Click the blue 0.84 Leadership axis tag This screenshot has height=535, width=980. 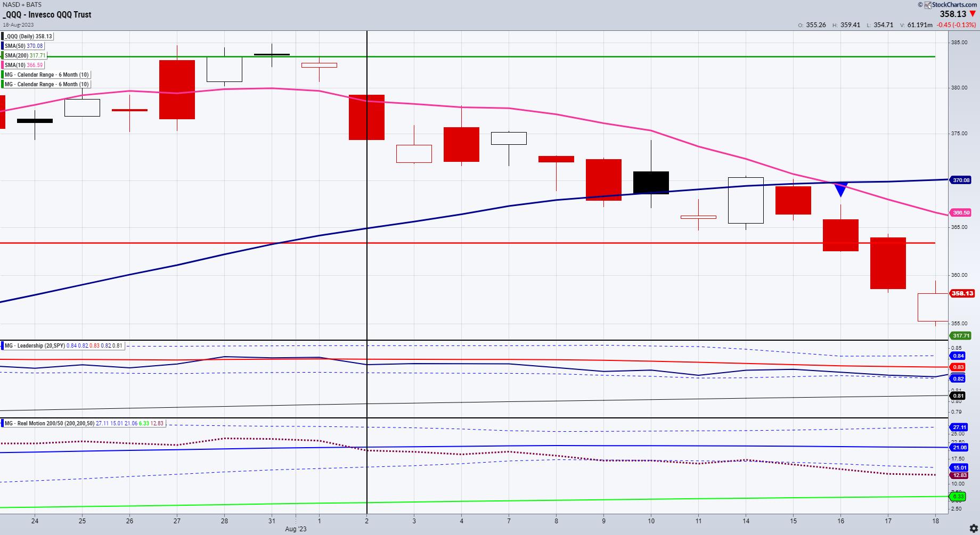(x=958, y=356)
